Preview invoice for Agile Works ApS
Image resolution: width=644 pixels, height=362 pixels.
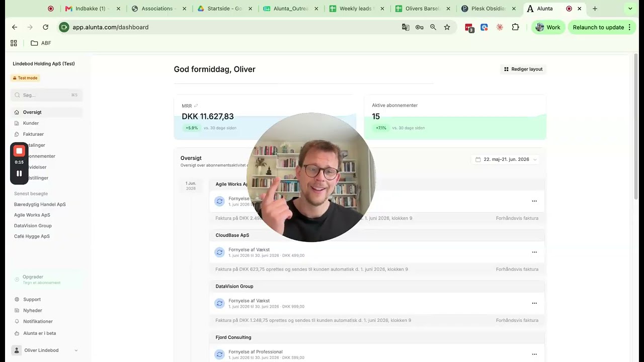517,218
